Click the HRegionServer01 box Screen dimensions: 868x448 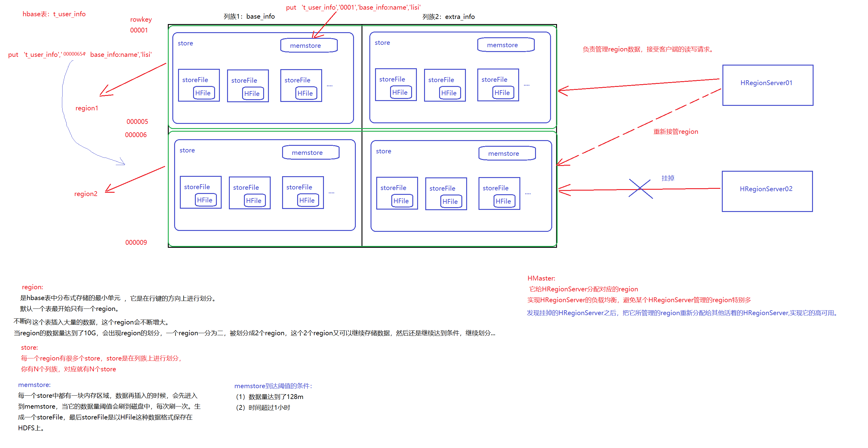pos(768,85)
